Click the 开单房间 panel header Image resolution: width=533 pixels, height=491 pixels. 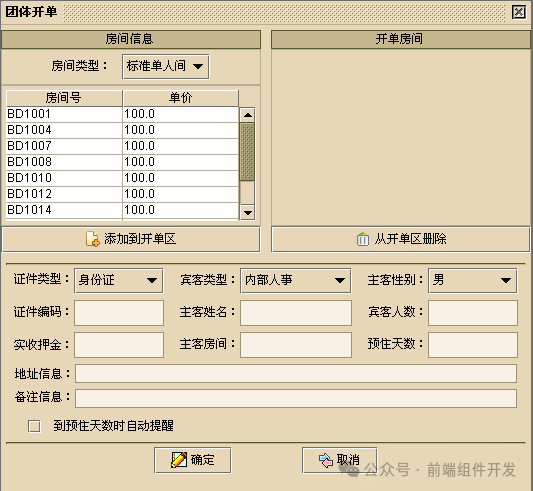[400, 39]
